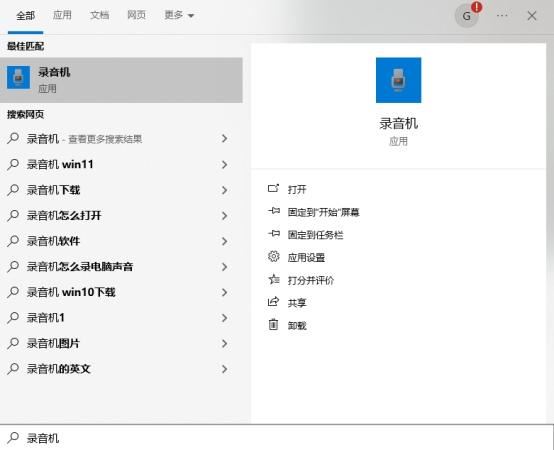Choose 打分并评价
554x450 pixels.
tap(311, 280)
